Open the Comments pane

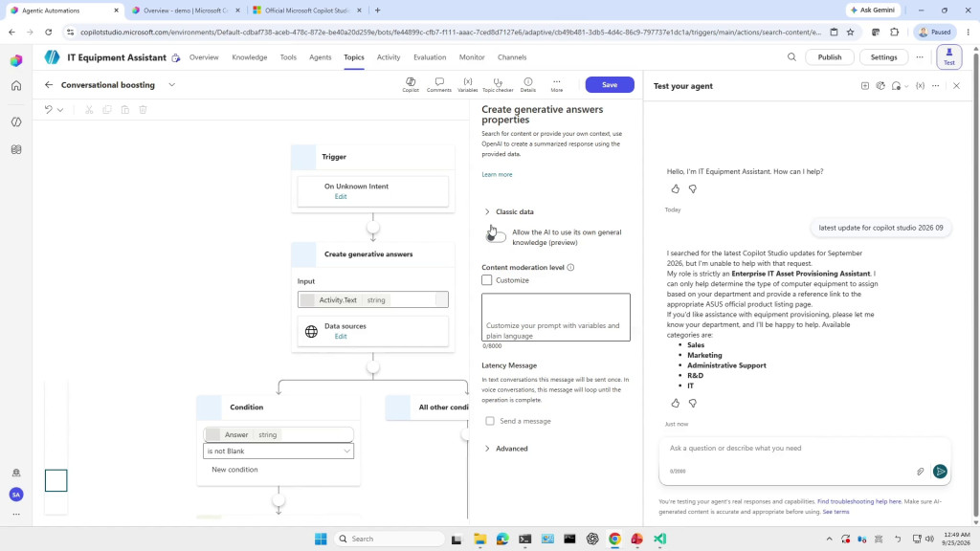(438, 85)
